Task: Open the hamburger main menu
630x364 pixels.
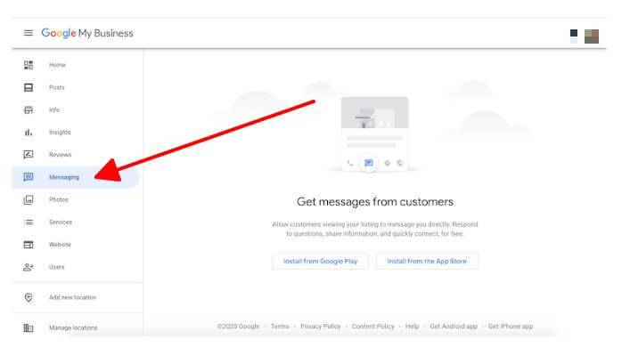Action: coord(29,33)
